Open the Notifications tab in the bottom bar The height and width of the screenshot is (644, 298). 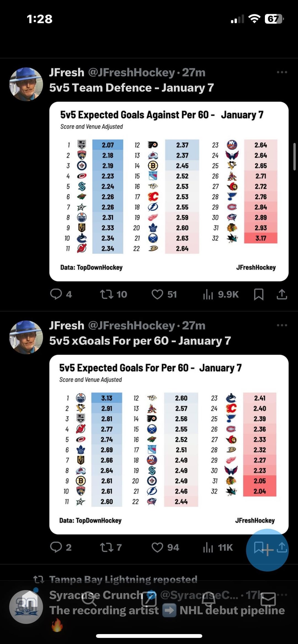click(x=209, y=599)
